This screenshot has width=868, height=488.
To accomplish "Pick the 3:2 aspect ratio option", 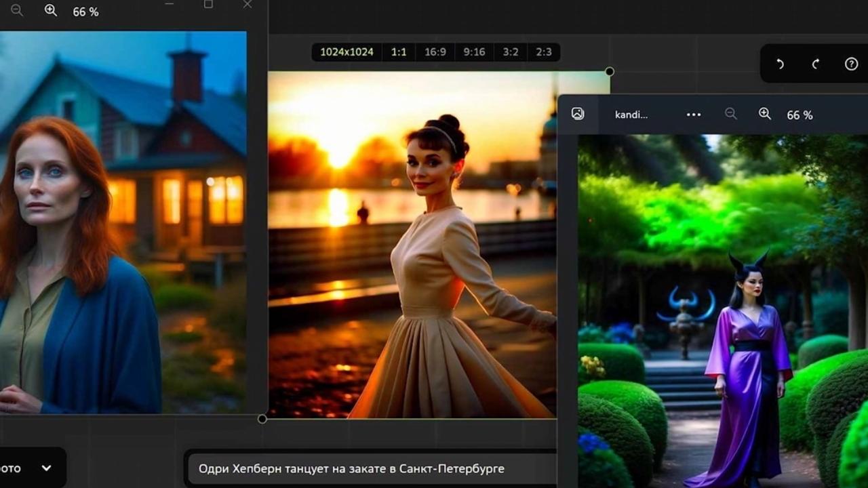I will tap(511, 52).
